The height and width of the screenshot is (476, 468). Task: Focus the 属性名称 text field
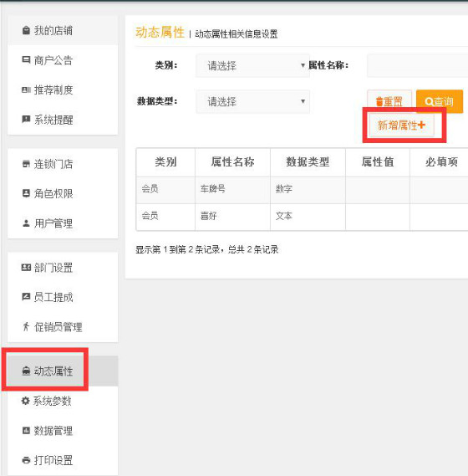pyautogui.click(x=417, y=65)
